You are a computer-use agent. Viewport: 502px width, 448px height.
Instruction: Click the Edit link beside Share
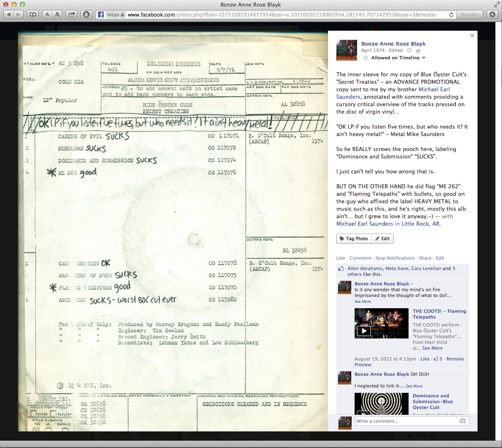[x=440, y=258]
